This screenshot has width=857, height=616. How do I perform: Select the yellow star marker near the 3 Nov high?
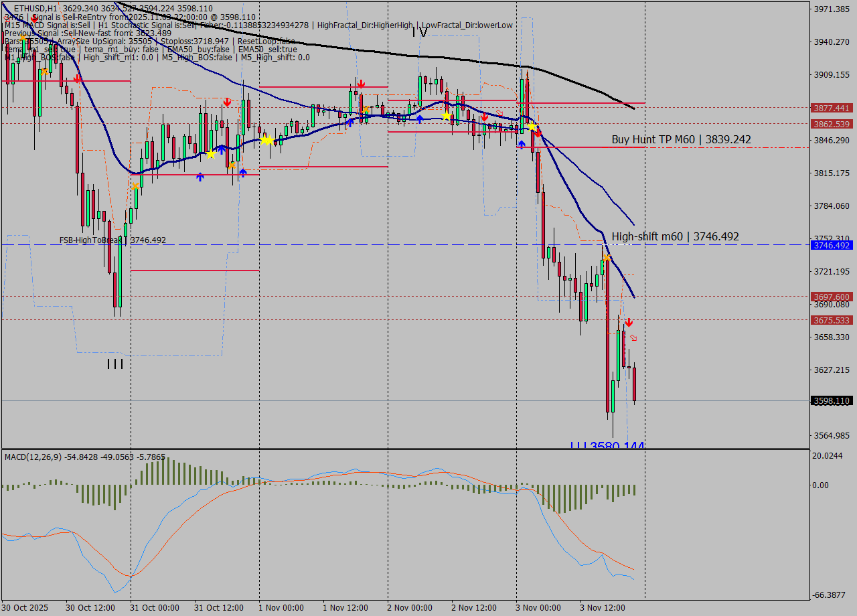tap(532, 126)
